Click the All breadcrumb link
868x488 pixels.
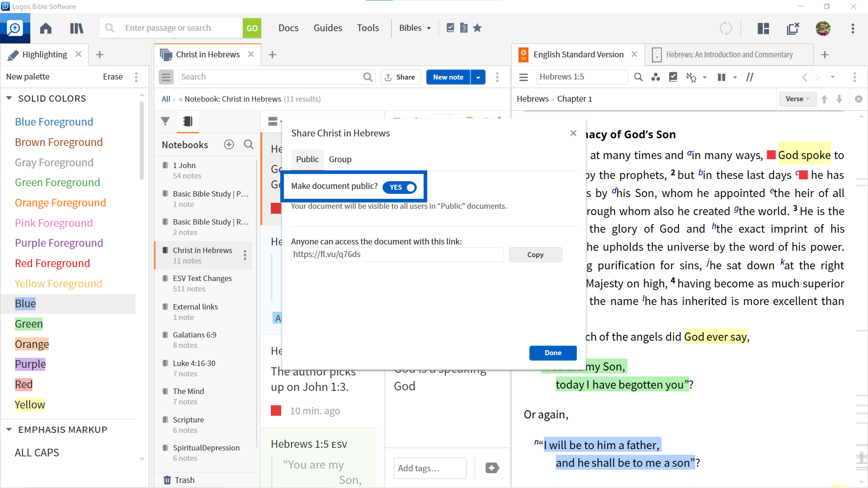coord(166,99)
